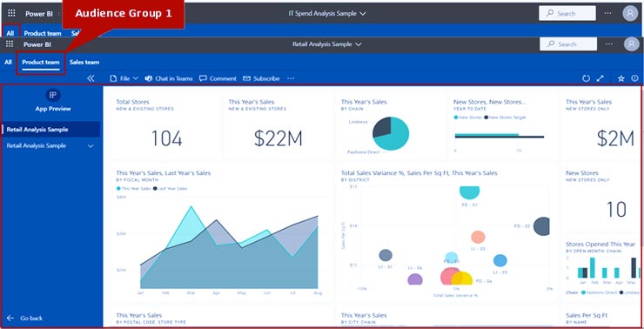Click New Stores Target legend swatch

tap(486, 117)
